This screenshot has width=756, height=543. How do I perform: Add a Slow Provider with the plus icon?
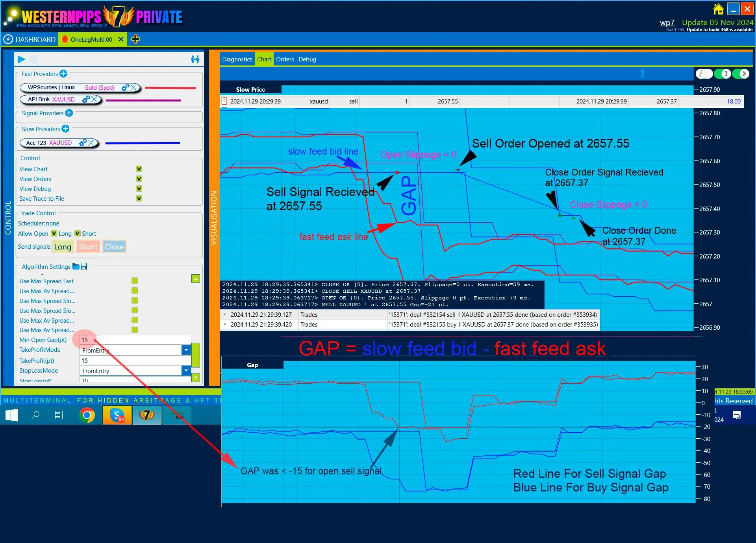(x=65, y=129)
